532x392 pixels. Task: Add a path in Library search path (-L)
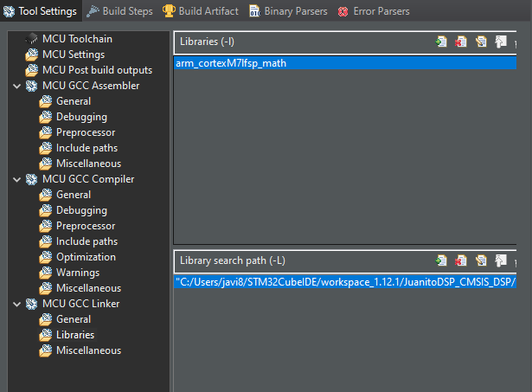click(441, 260)
